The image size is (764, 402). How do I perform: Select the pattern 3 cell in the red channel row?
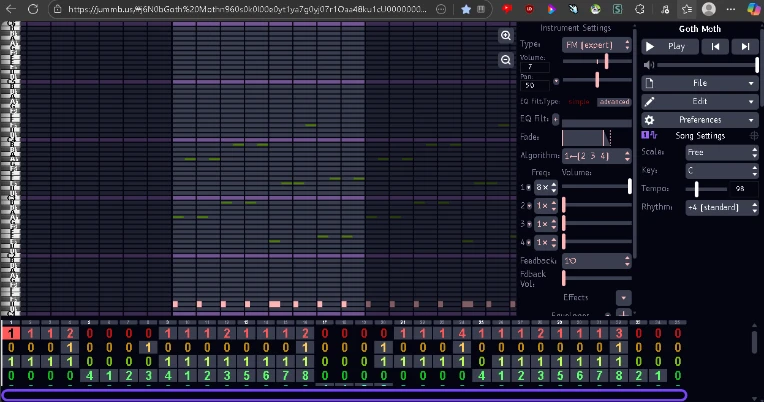tap(619, 333)
